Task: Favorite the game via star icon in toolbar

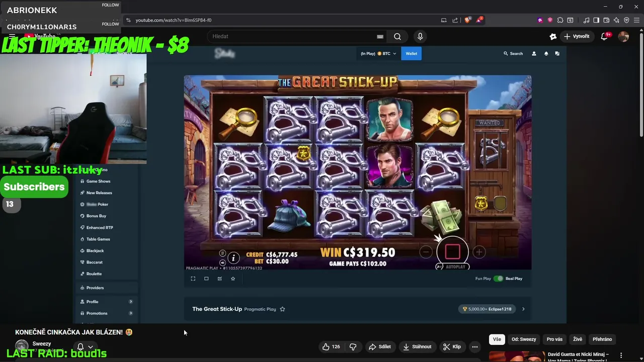Action: point(233,279)
